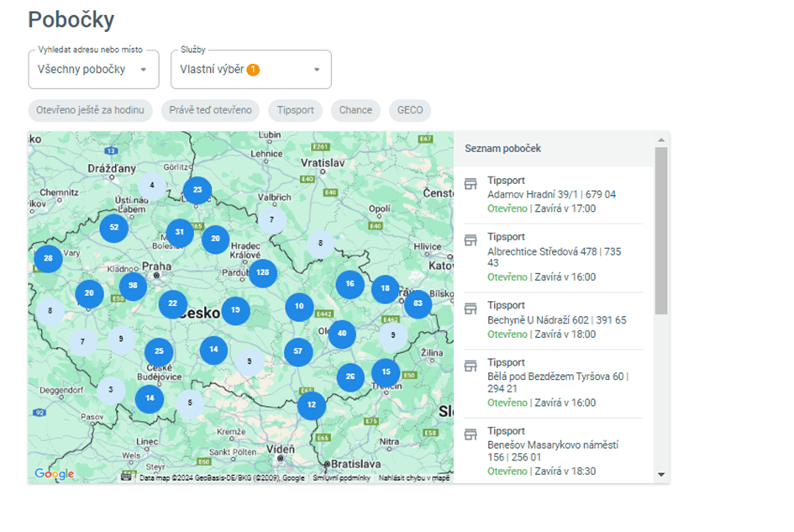This screenshot has height=532, width=794.
Task: Toggle the GECO filter chip
Action: (x=410, y=110)
